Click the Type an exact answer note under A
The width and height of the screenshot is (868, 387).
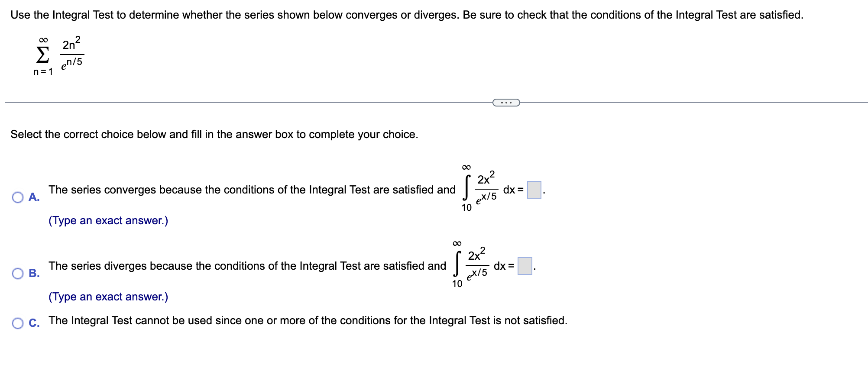(x=108, y=221)
